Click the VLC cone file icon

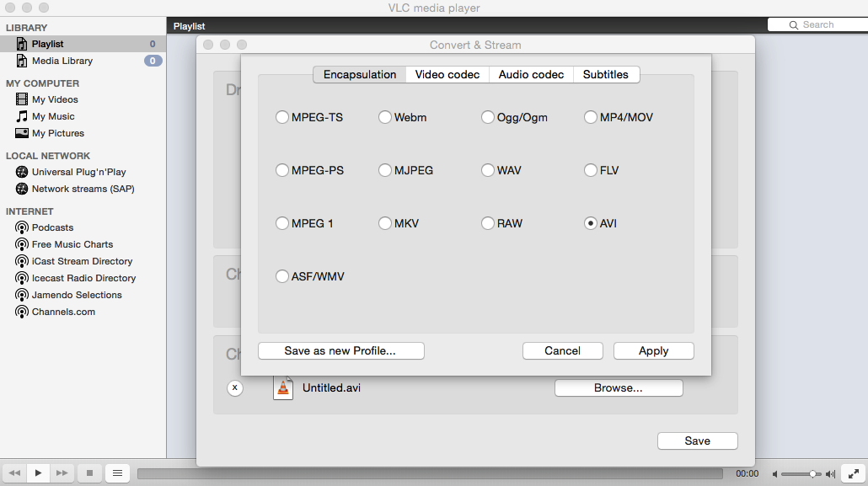pos(283,388)
